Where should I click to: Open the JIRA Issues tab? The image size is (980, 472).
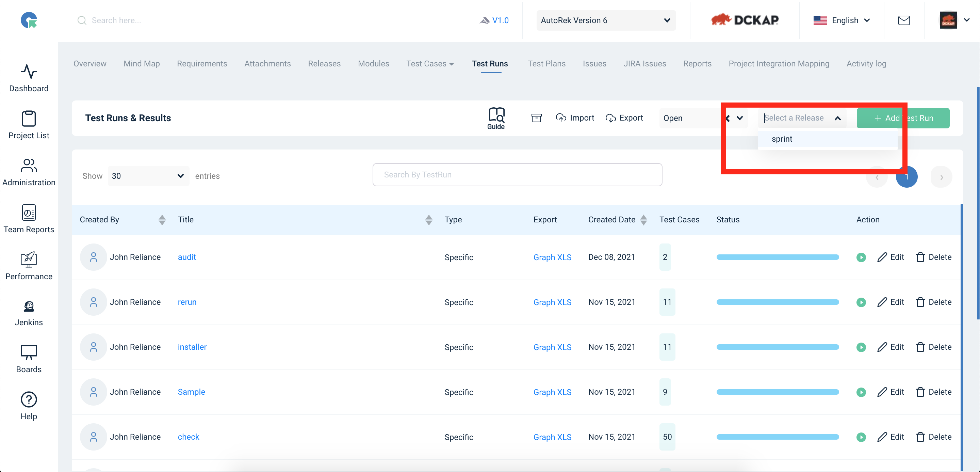click(x=644, y=64)
